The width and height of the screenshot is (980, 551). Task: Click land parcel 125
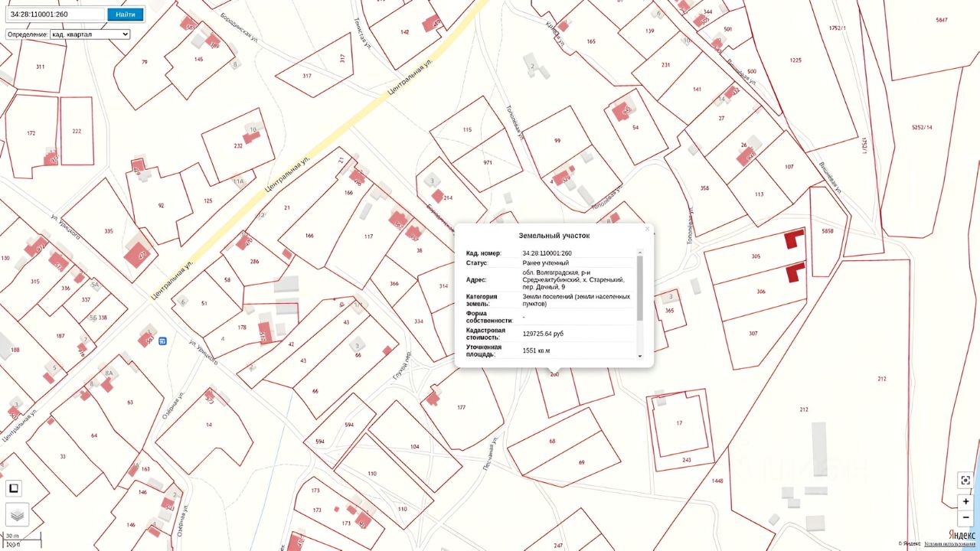[x=208, y=201]
